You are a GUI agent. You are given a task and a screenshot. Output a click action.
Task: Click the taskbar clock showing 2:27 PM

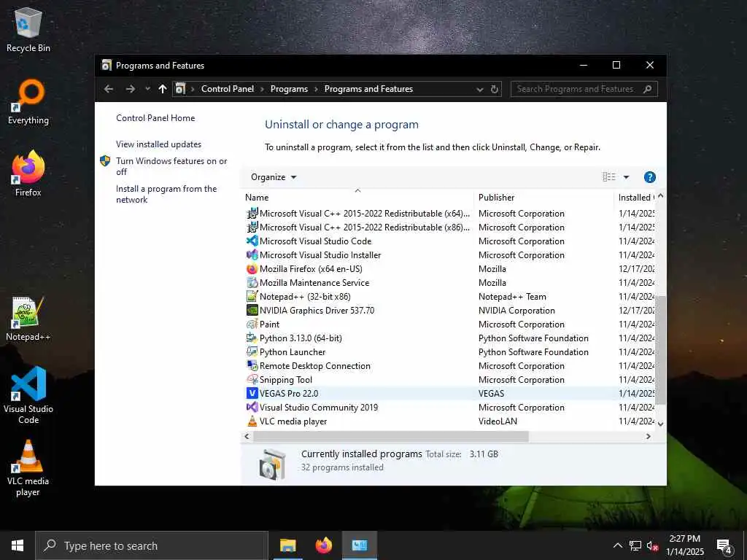coord(684,545)
